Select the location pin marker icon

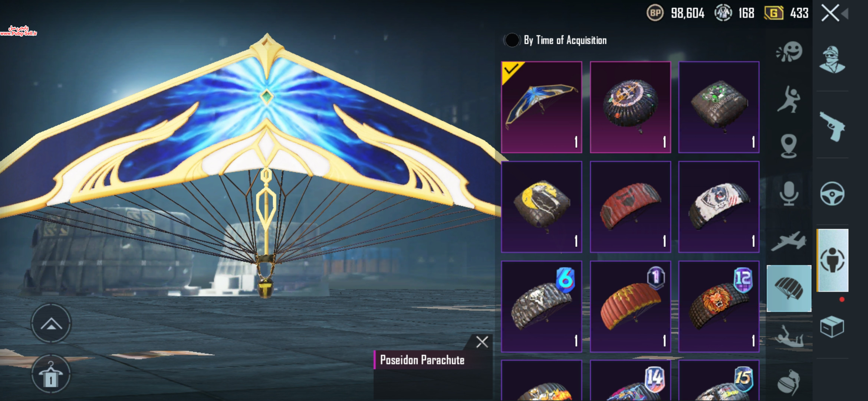point(789,146)
